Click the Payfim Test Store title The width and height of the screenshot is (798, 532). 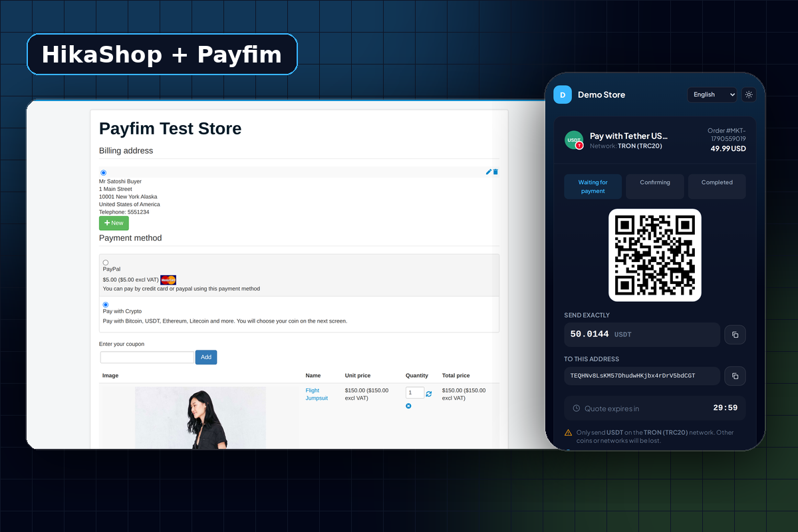(170, 128)
